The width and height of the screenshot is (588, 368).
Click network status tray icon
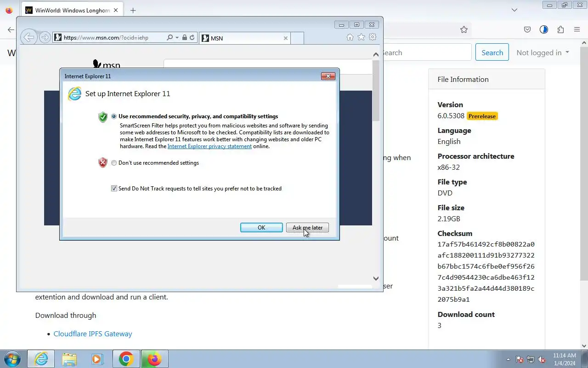click(x=531, y=359)
